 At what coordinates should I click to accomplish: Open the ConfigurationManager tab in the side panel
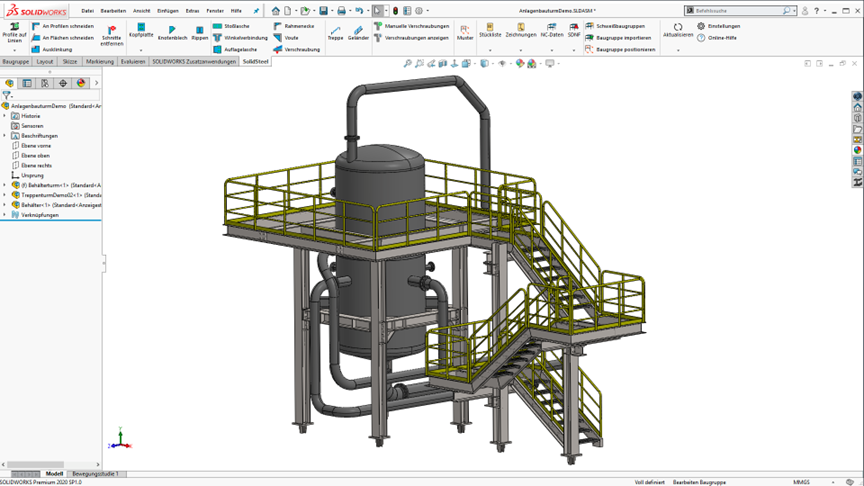45,83
